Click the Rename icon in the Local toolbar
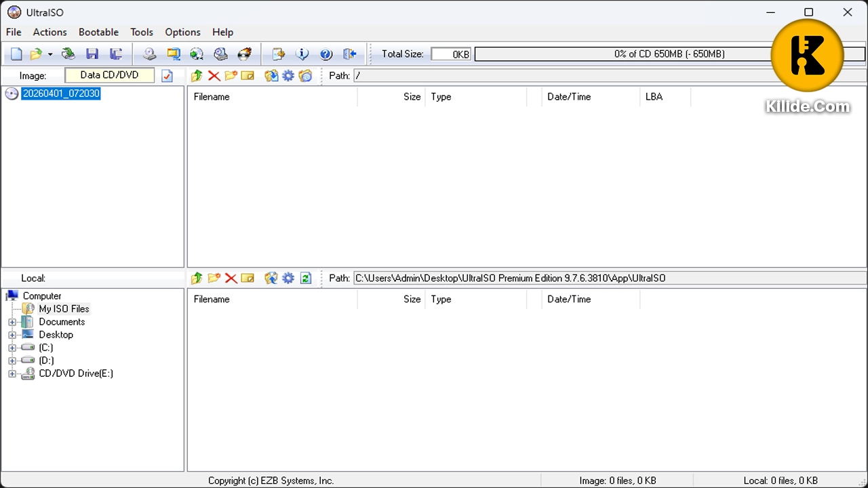868x488 pixels. coord(248,278)
